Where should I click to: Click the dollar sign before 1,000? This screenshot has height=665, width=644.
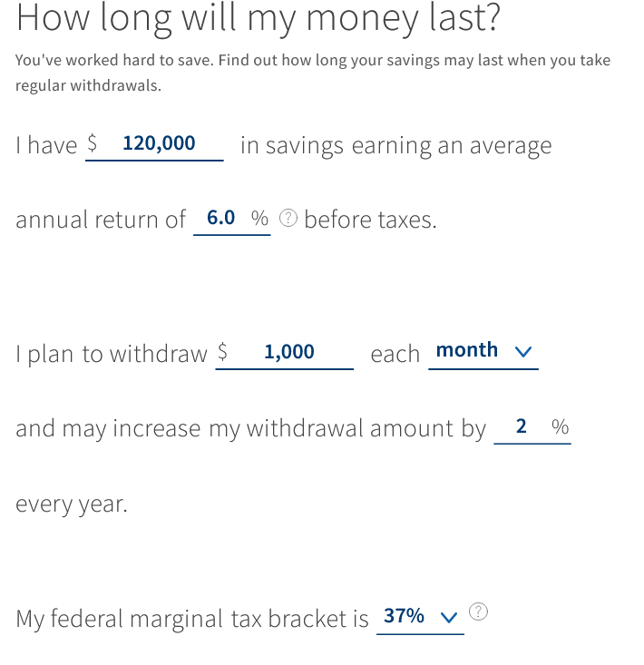coord(222,352)
